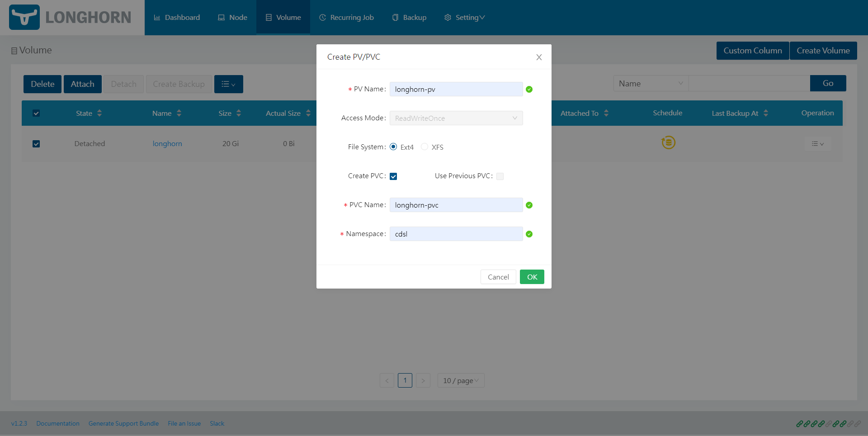Expand the 10 / page size selector

coord(461,380)
